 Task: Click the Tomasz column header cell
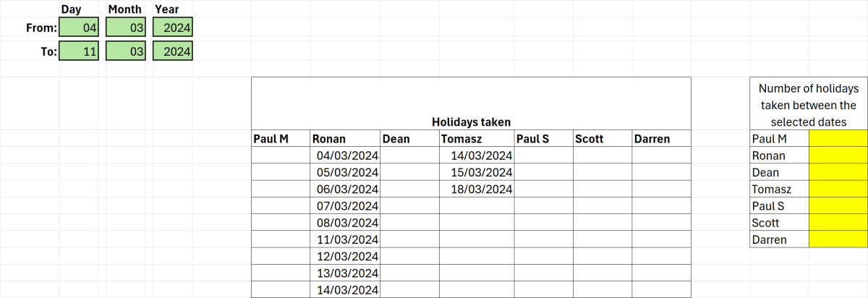pos(476,139)
